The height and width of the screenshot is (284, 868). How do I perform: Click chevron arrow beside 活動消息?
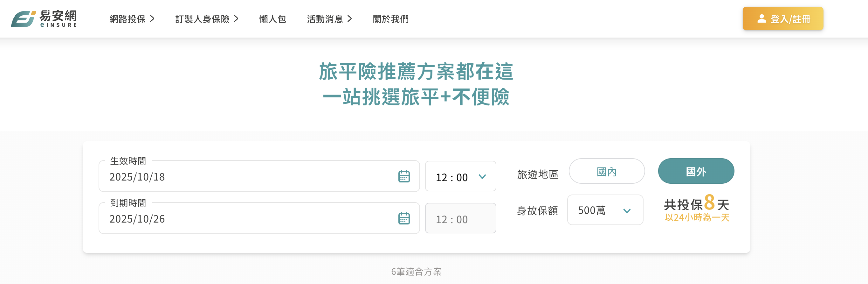pyautogui.click(x=350, y=19)
